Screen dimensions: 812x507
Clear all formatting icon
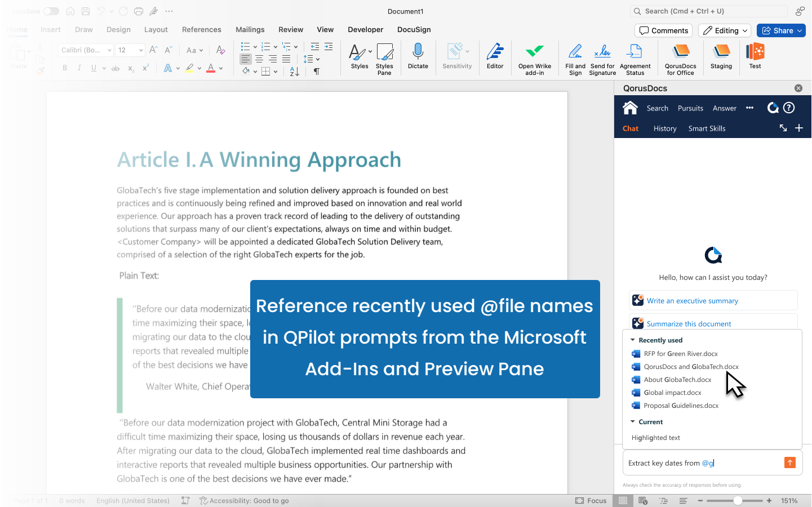[x=221, y=50]
